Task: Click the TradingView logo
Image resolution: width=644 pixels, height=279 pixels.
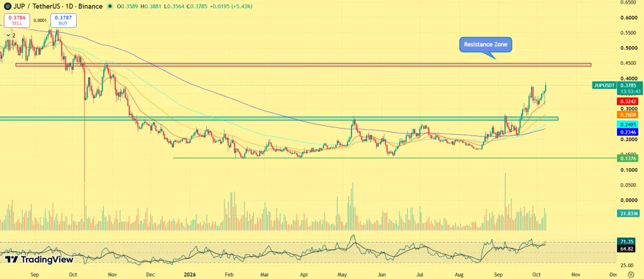Action: click(39, 259)
